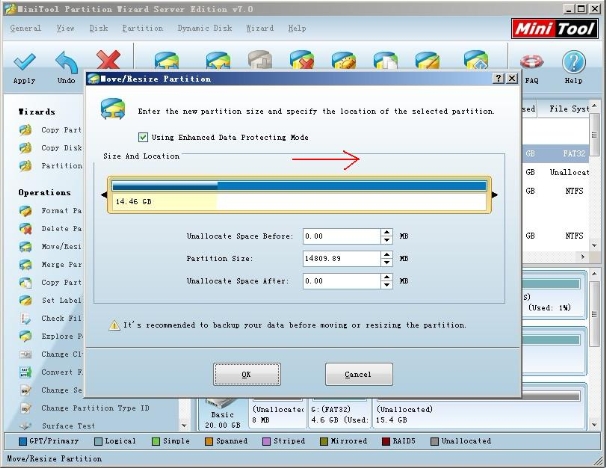Select the Move/Resize operation icon in sidebar
The height and width of the screenshot is (468, 606).
click(x=26, y=247)
